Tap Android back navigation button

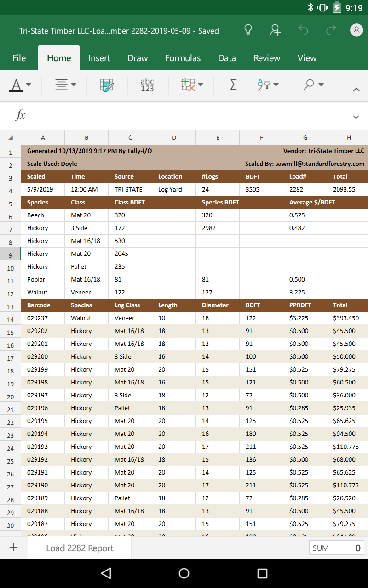point(106,573)
